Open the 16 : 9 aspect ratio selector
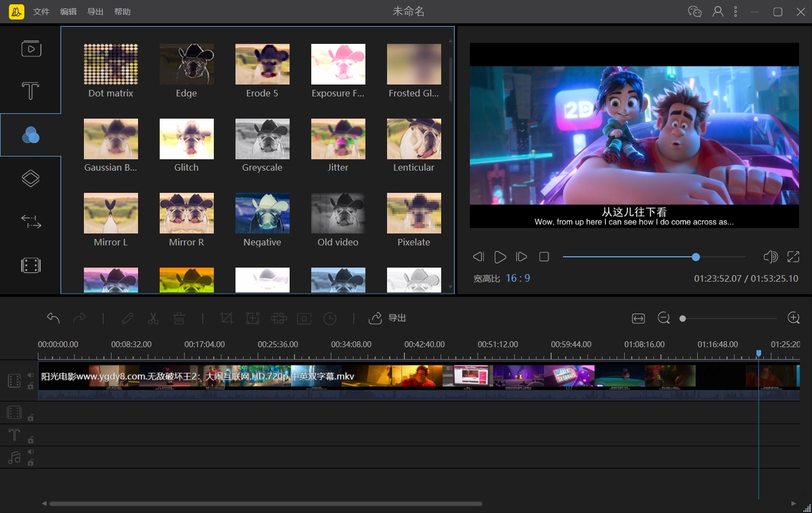812x513 pixels. [518, 278]
